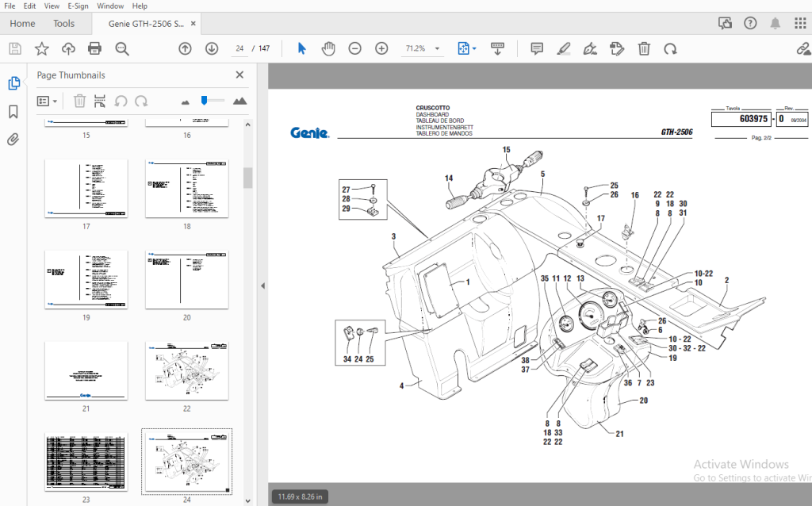Open the Bookmarks panel icon
This screenshot has height=506, width=812.
pyautogui.click(x=13, y=111)
